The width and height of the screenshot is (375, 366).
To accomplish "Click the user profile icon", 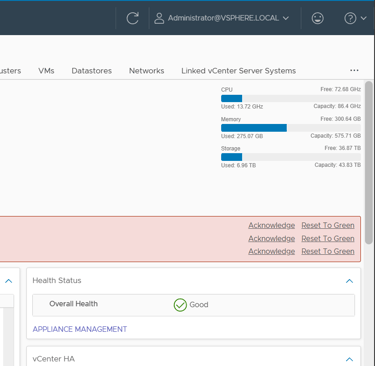I will [x=159, y=18].
